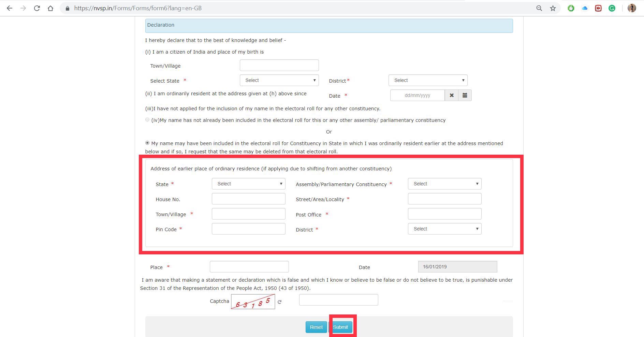
Task: Open the browser profile avatar
Action: coord(632,8)
